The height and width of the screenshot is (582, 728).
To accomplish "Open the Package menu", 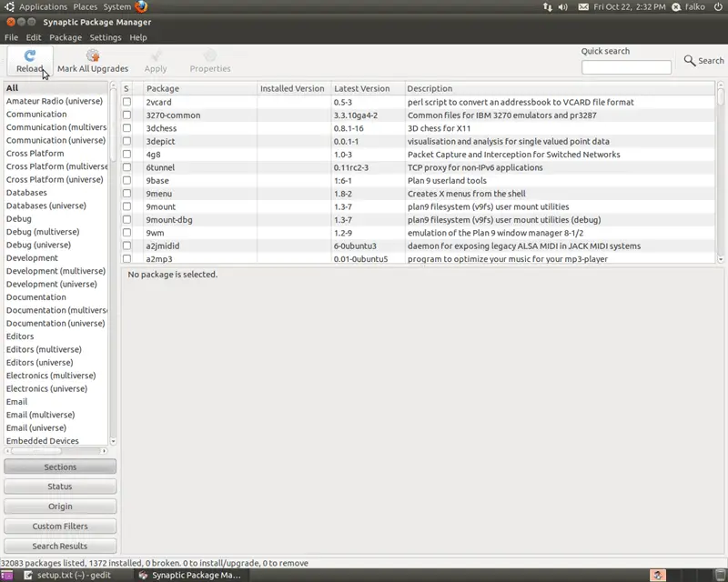I will (x=66, y=37).
